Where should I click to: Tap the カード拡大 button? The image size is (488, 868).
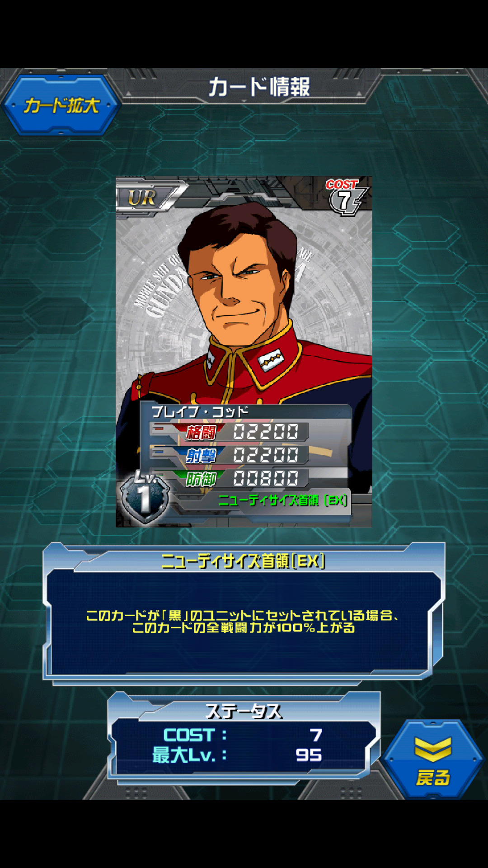coord(61,105)
